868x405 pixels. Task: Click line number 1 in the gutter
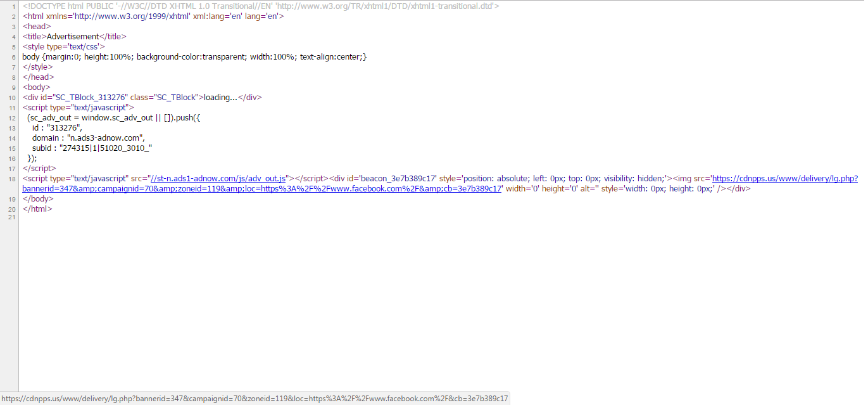13,6
